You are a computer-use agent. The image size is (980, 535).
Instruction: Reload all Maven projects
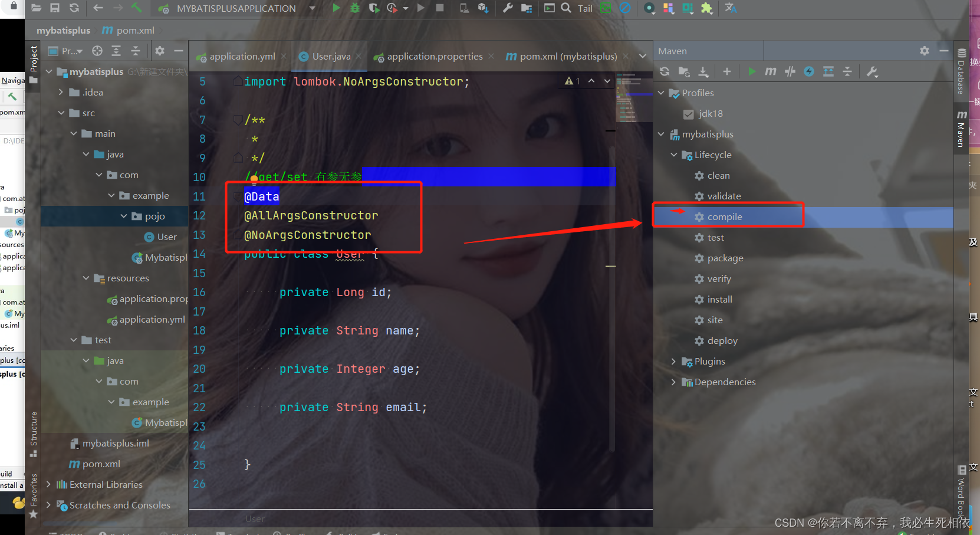pyautogui.click(x=665, y=71)
